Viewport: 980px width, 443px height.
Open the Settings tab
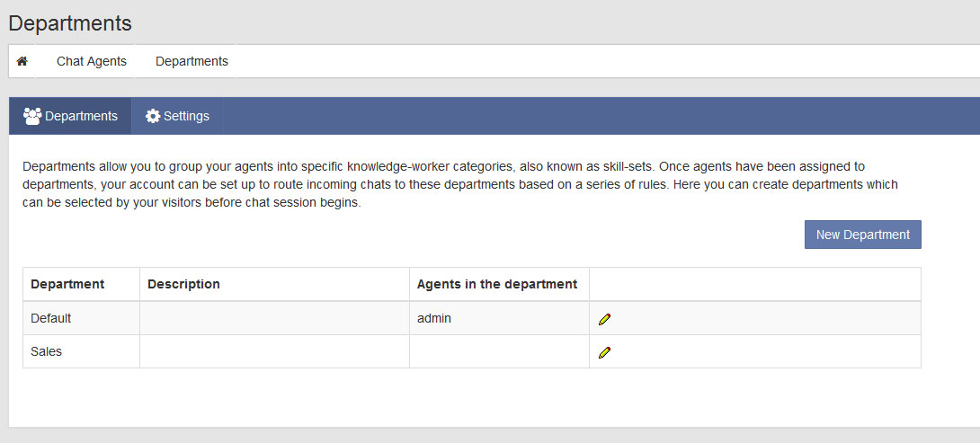pyautogui.click(x=178, y=116)
